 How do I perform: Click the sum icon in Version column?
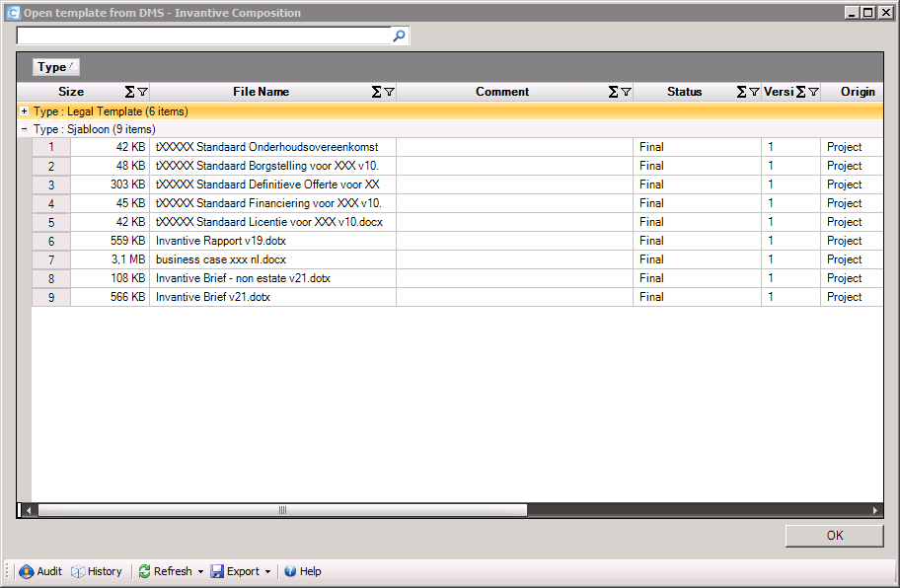coord(801,92)
